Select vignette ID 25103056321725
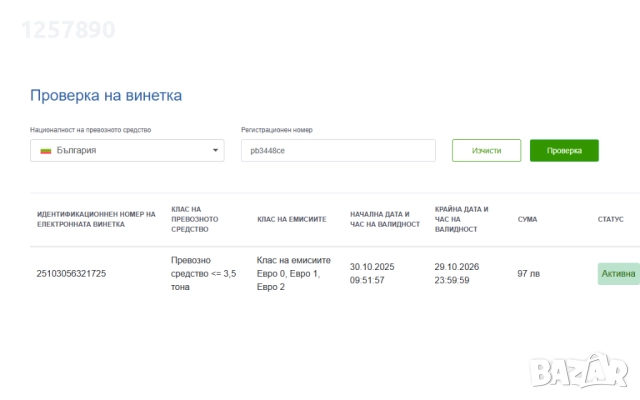Viewport: 640px width, 400px height. point(71,273)
